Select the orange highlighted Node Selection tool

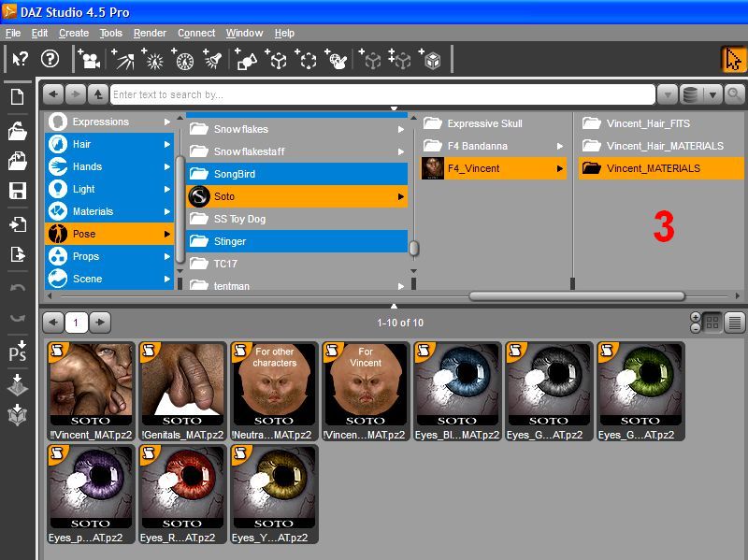(x=733, y=60)
